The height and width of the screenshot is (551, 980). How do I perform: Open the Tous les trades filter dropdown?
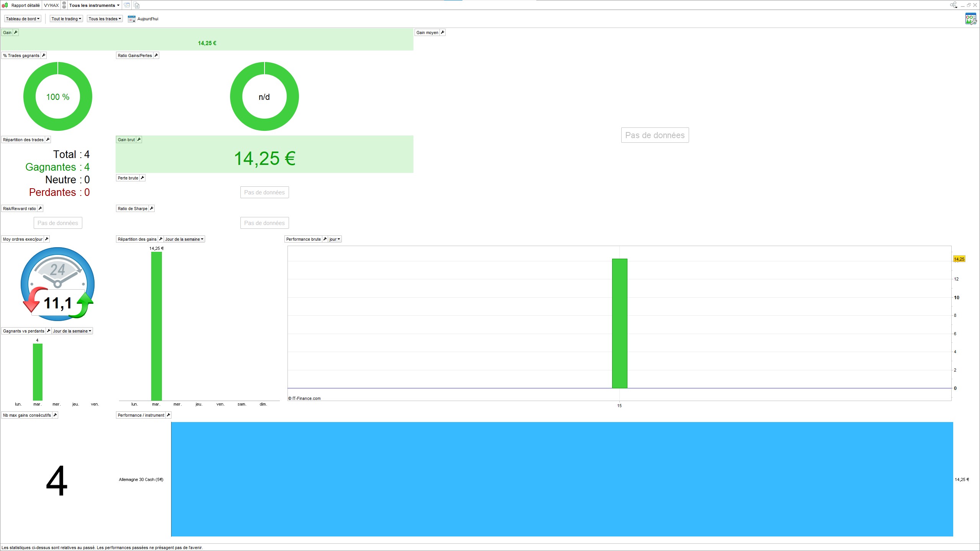(x=105, y=19)
